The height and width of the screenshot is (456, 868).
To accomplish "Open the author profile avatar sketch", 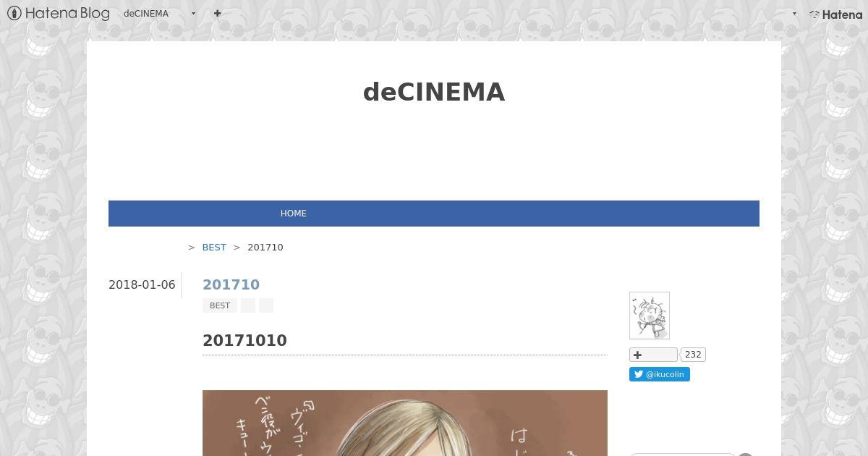I will [650, 316].
